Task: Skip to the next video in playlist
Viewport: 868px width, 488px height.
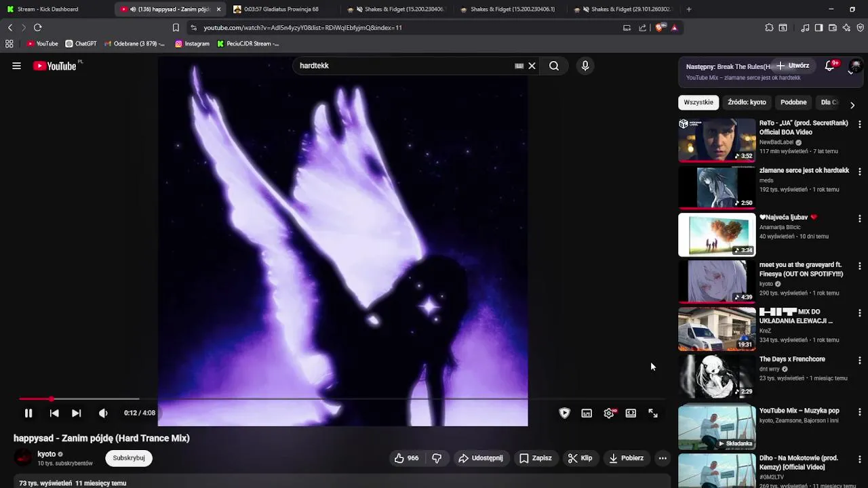Action: pos(77,413)
